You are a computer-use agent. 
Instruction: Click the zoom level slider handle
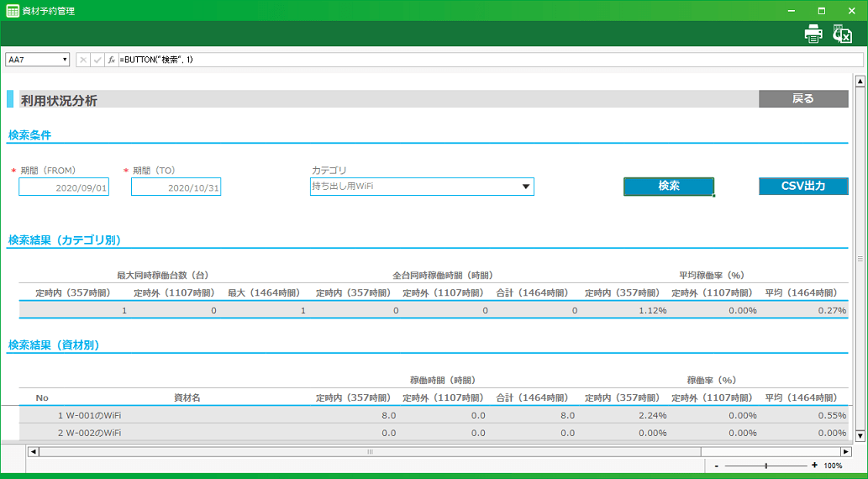(765, 466)
